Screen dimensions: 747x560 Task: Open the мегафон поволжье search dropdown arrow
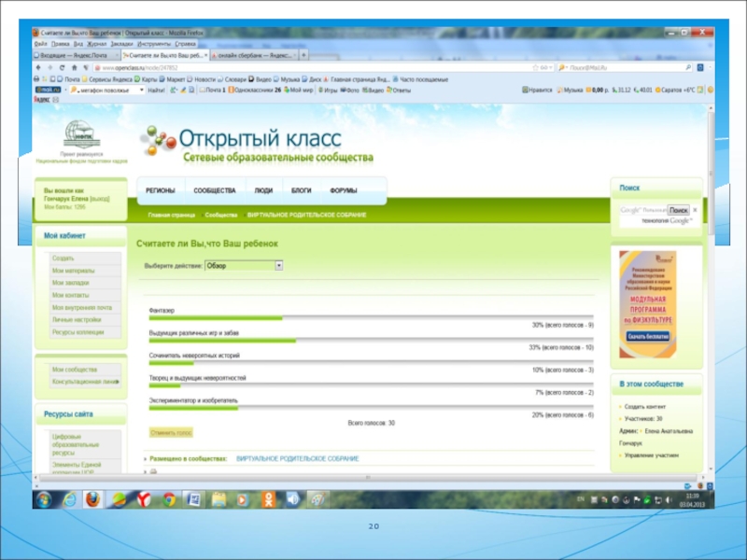click(x=141, y=90)
